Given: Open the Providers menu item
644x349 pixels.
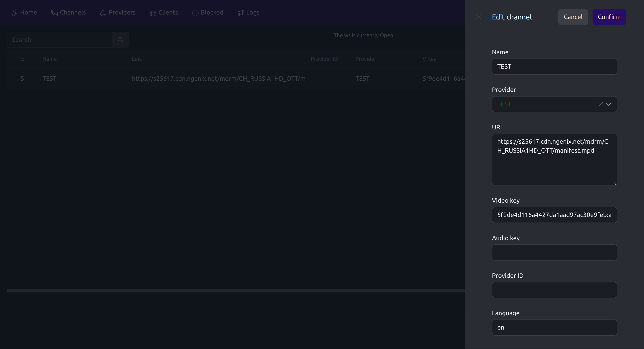Looking at the screenshot, I should click(118, 13).
